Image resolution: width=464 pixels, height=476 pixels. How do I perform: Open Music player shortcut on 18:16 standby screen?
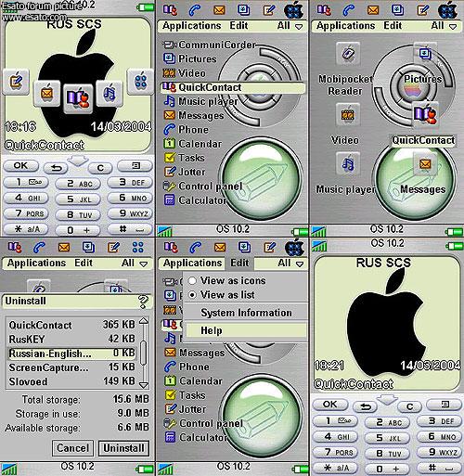(x=110, y=93)
